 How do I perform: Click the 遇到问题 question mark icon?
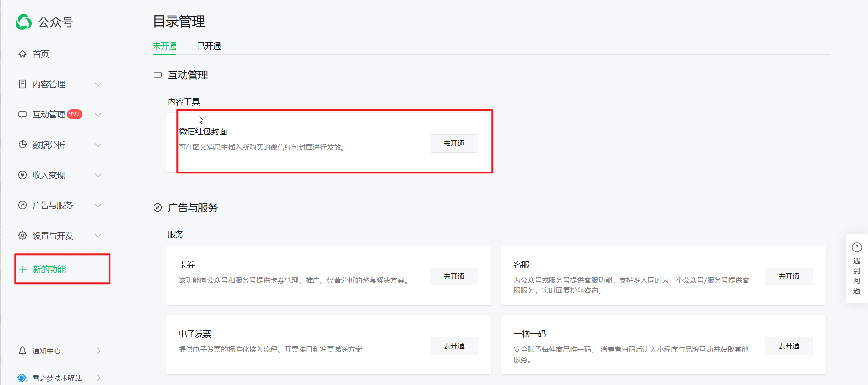coord(857,248)
